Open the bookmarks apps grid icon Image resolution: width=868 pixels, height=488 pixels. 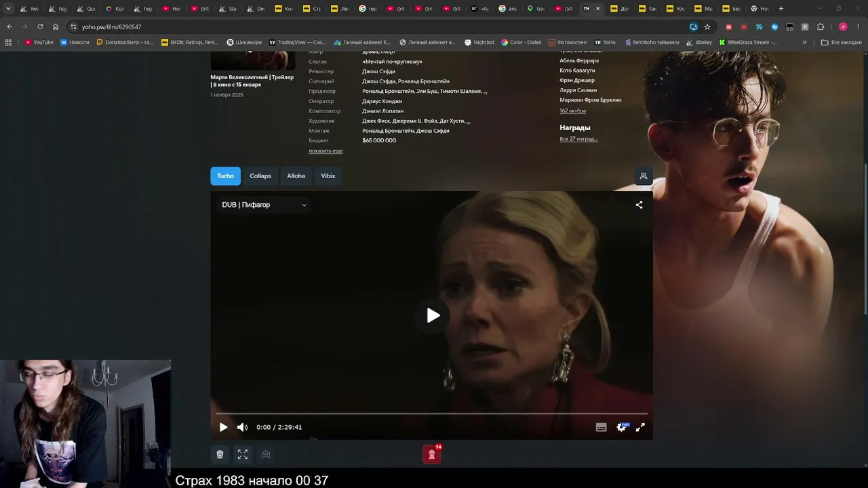pos(8,42)
